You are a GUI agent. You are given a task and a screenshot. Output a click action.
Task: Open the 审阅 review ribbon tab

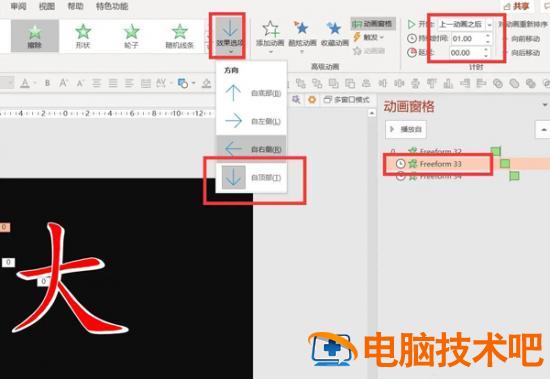pos(18,6)
